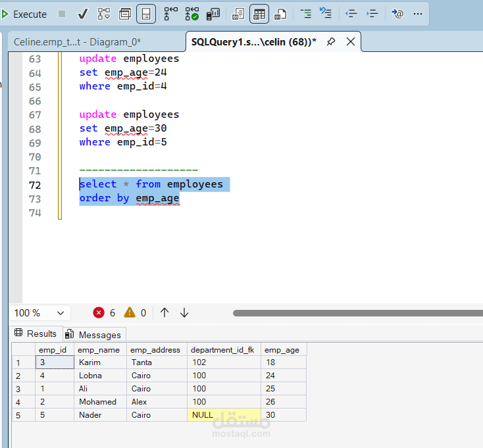Toggle Results to Text option
Screen dimensions: 483x448
click(239, 14)
